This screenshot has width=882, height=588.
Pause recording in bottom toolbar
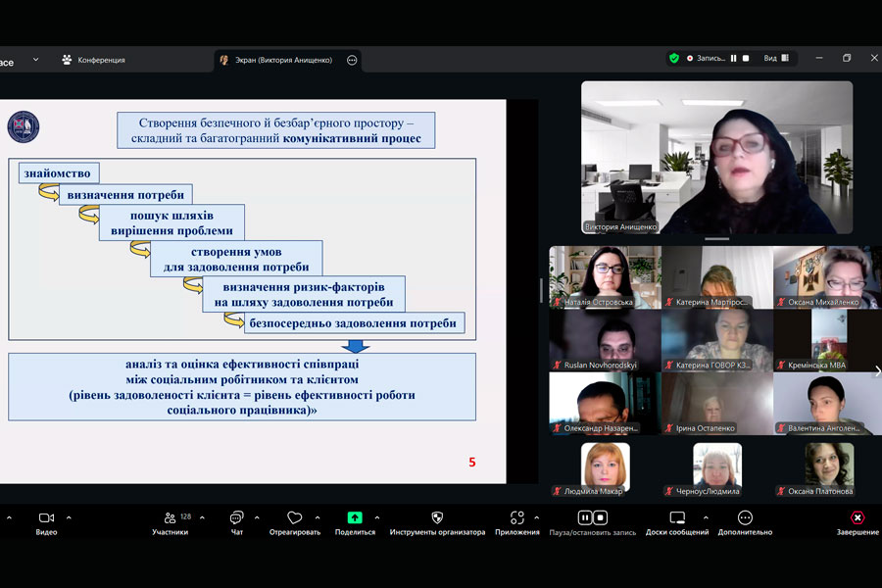[x=585, y=517]
